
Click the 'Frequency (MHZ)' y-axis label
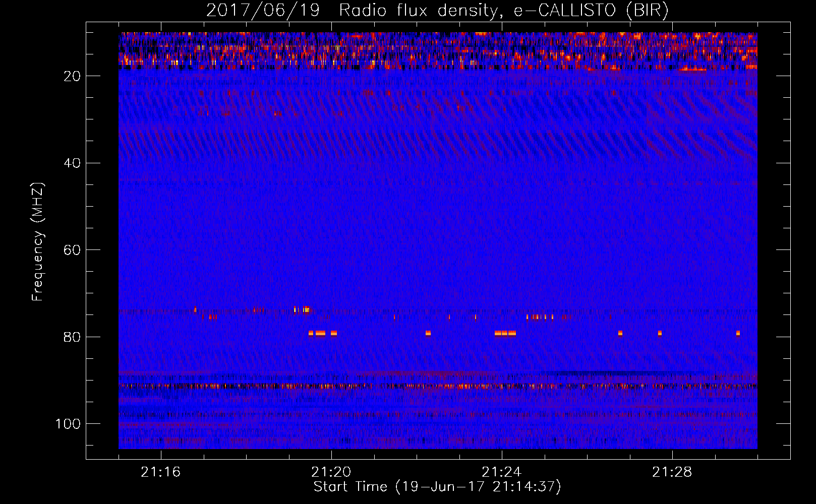point(38,241)
